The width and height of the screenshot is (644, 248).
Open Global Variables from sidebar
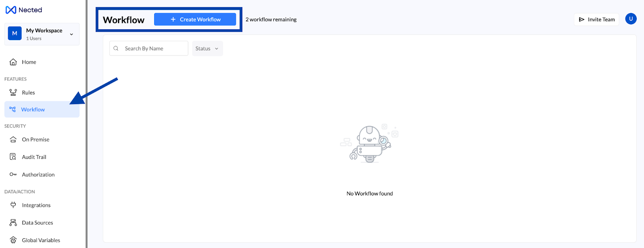pos(42,240)
